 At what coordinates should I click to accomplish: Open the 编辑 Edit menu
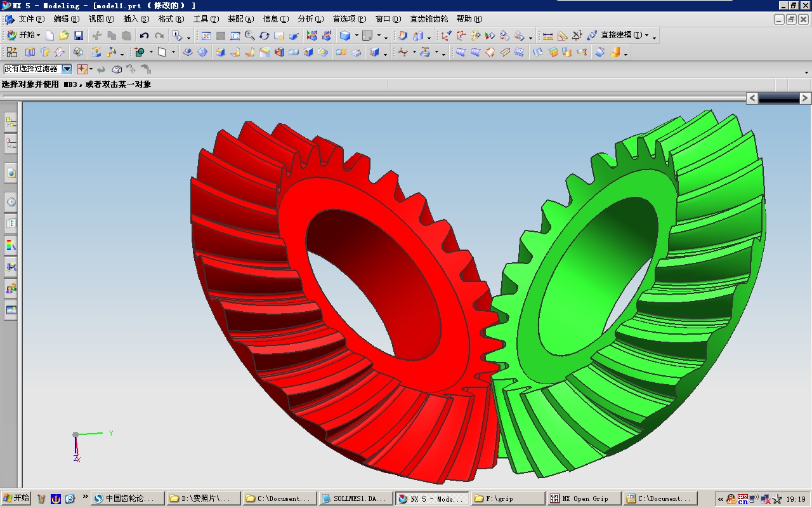click(67, 19)
